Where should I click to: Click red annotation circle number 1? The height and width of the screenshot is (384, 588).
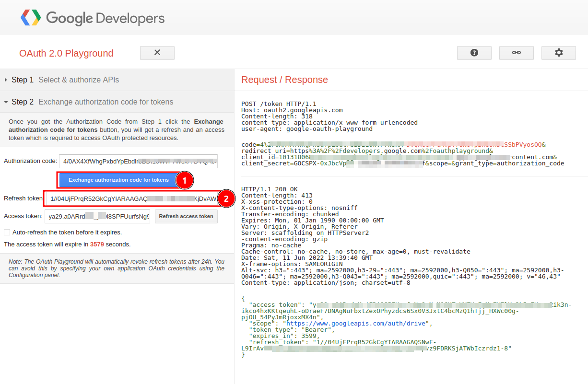coord(184,180)
